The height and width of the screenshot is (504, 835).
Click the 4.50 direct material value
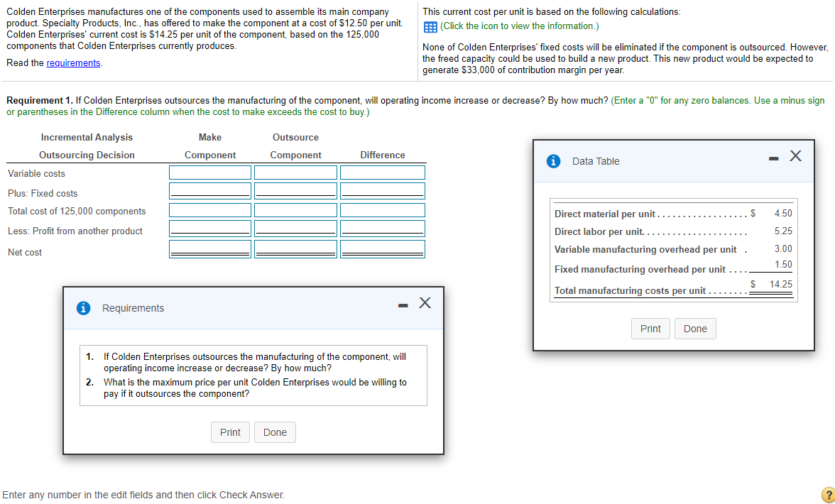pos(783,214)
